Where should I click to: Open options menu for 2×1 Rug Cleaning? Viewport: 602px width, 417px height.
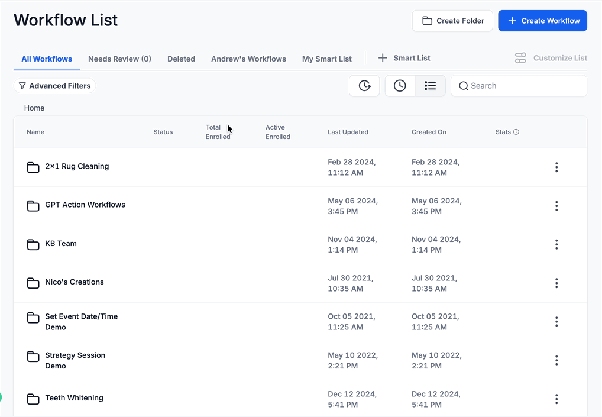[556, 167]
